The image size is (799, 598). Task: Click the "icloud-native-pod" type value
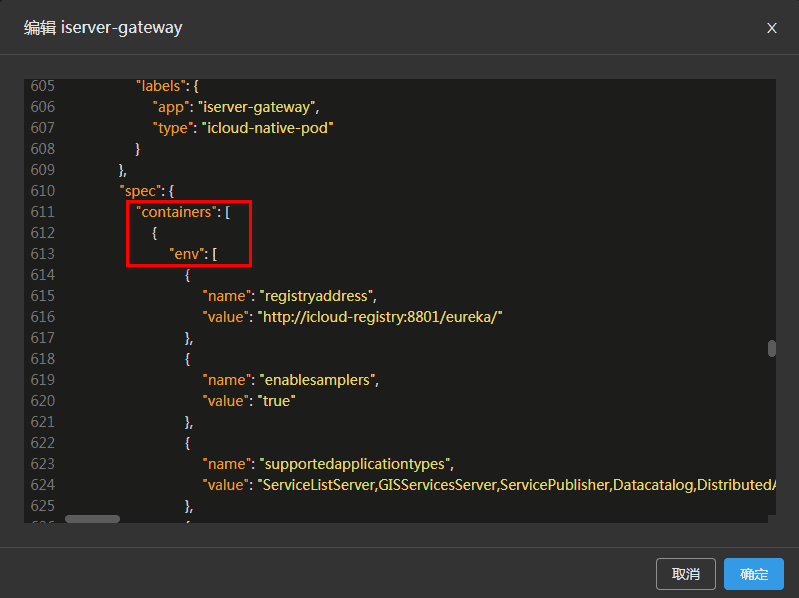pyautogui.click(x=268, y=128)
